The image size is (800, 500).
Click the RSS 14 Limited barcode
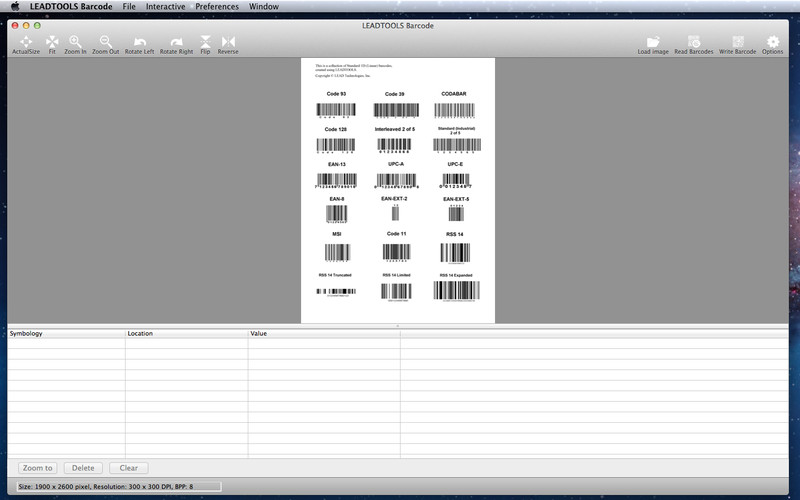point(396,292)
